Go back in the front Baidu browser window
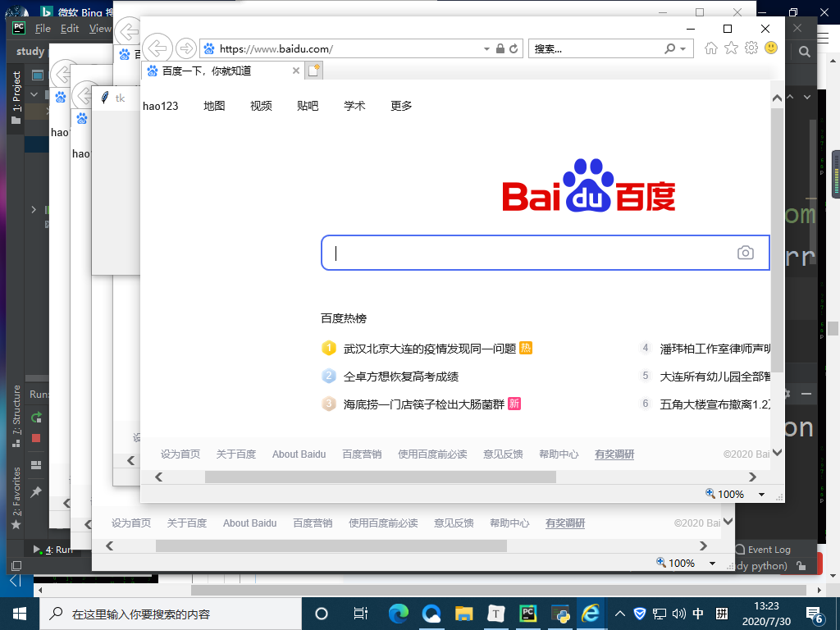The width and height of the screenshot is (840, 630). (157, 48)
